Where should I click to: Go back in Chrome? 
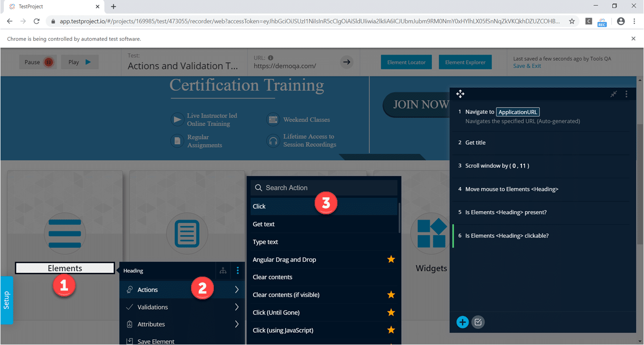[x=10, y=21]
